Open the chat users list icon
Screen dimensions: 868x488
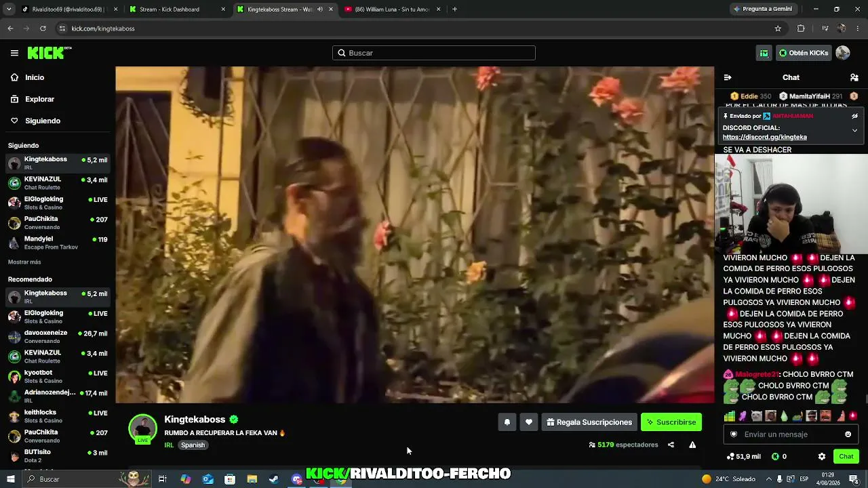tap(854, 77)
